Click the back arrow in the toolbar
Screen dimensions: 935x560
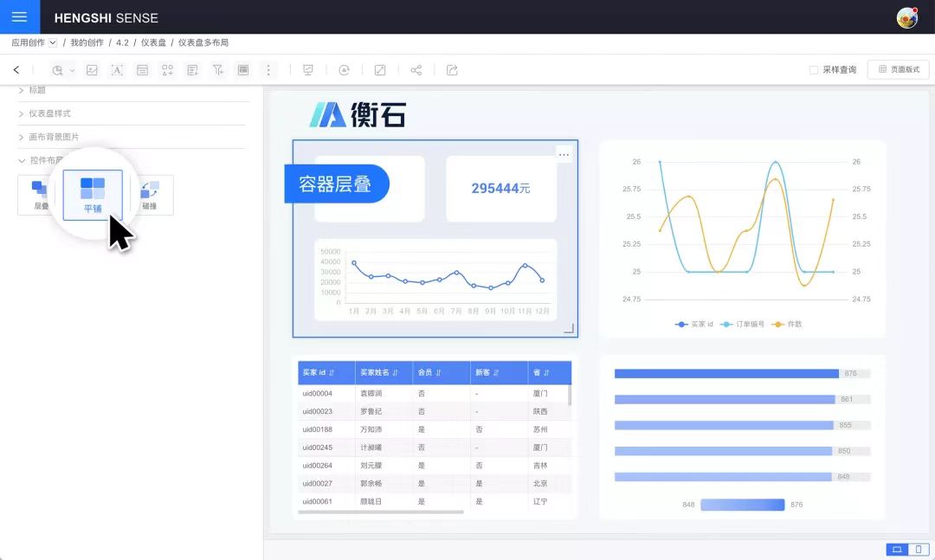tap(16, 70)
